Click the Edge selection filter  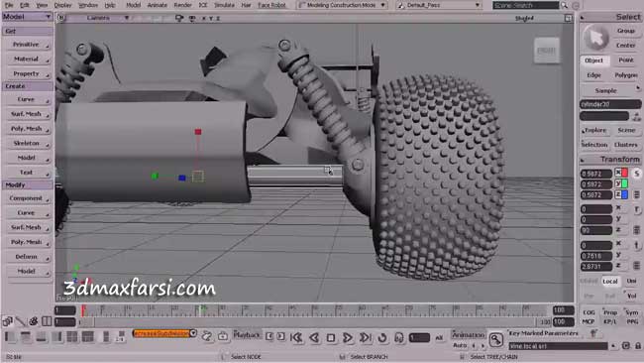point(593,75)
